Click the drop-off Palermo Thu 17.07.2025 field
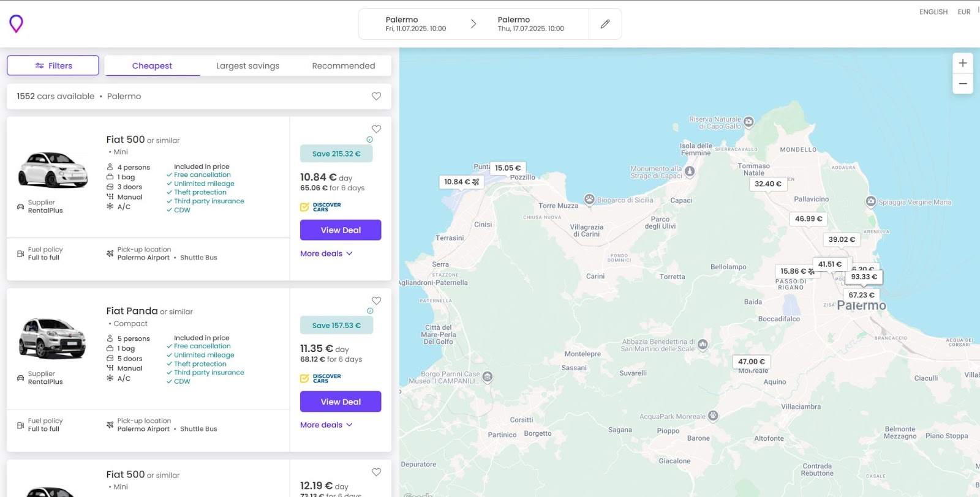 pyautogui.click(x=530, y=24)
